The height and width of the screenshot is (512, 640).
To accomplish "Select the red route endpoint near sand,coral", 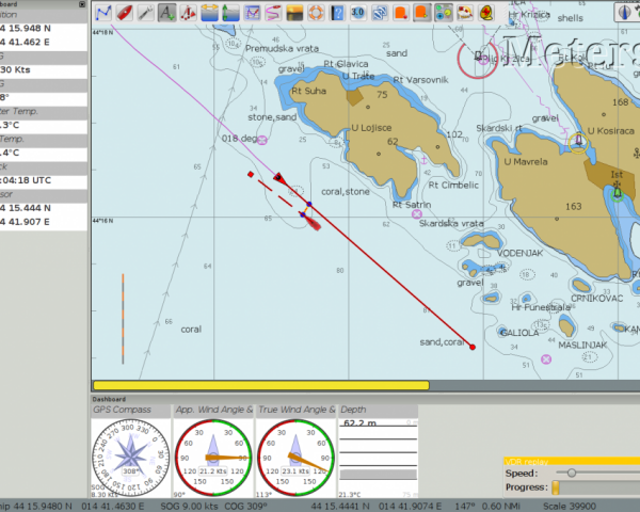I will [x=472, y=347].
